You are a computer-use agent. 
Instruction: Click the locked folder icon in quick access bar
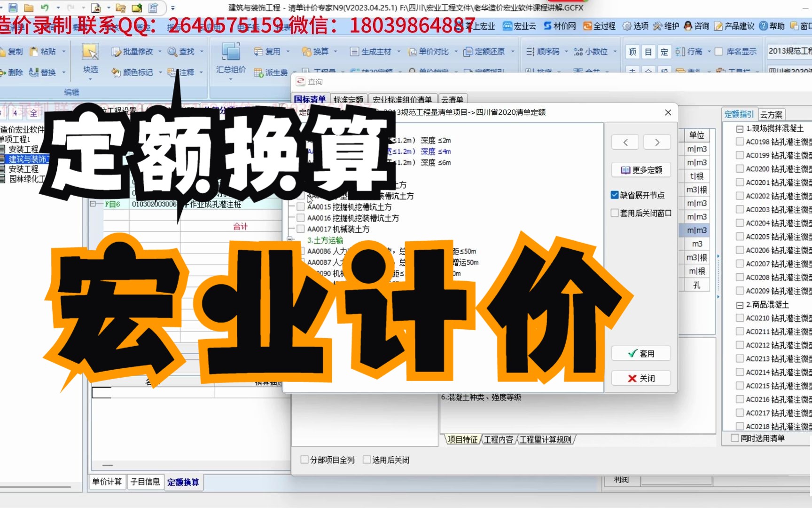click(x=121, y=8)
